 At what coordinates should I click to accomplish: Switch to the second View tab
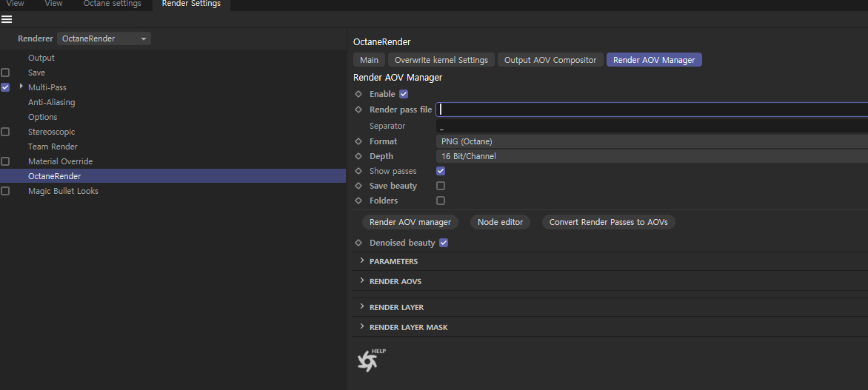(x=54, y=4)
